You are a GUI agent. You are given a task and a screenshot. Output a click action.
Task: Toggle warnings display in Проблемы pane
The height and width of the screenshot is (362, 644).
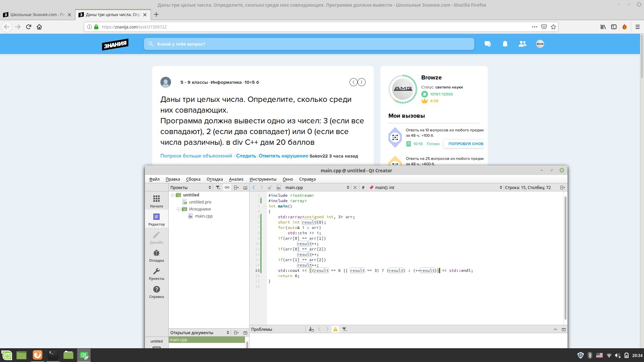tap(335, 329)
